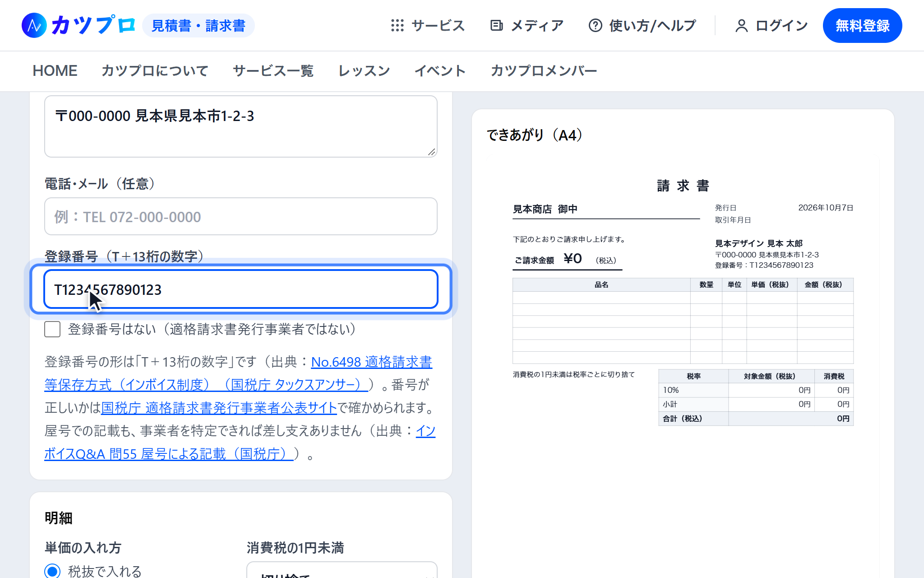Click the 明細 section heading
924x578 pixels.
(x=59, y=518)
